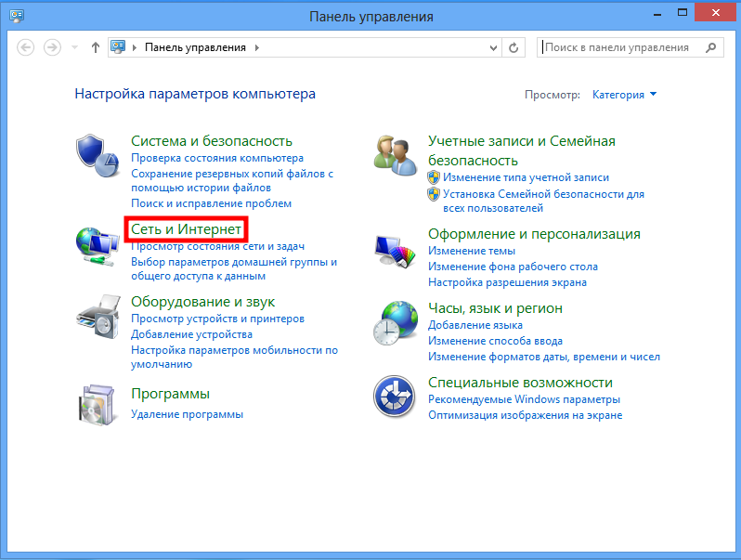741x560 pixels.
Task: Click the Programs disc box icon
Action: [x=97, y=406]
